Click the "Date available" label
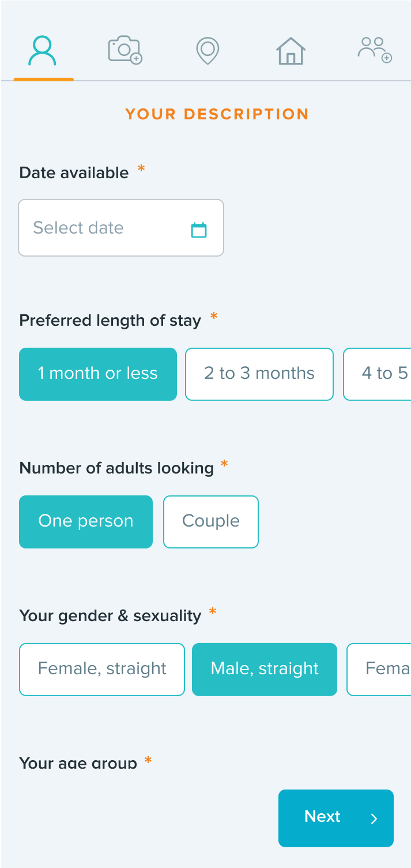The width and height of the screenshot is (411, 868). click(74, 173)
